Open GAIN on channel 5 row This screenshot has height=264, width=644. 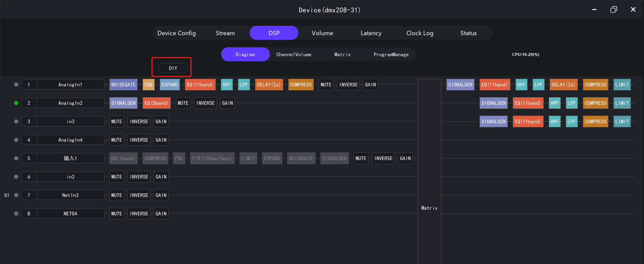(x=405, y=158)
